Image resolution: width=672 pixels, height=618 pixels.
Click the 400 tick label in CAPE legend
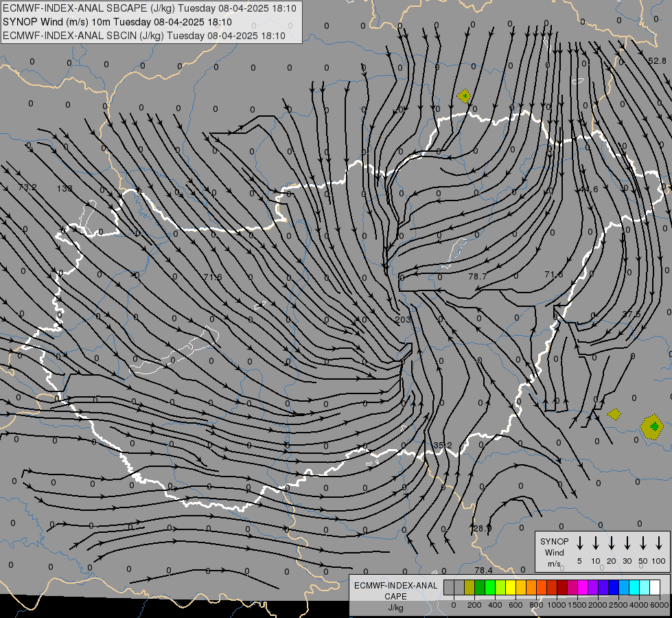tap(495, 605)
